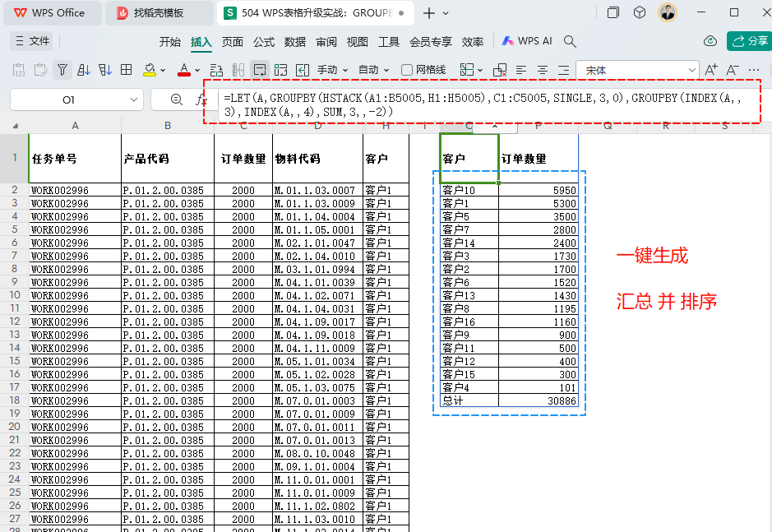Switch to the 页面 ribbon tab
Image resolution: width=772 pixels, height=532 pixels.
pyautogui.click(x=233, y=42)
